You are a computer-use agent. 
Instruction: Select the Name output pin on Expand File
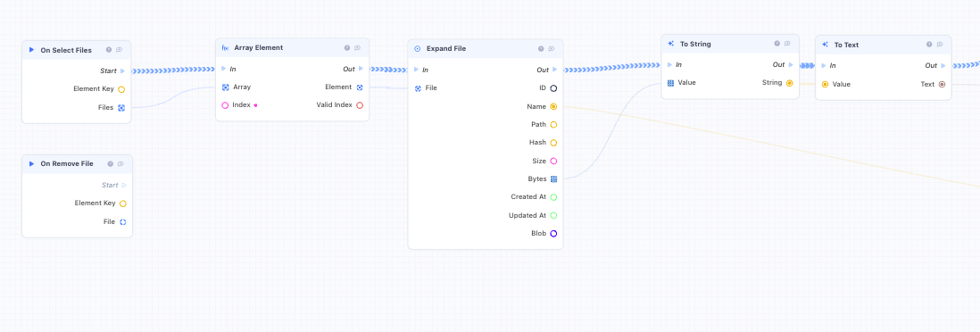pos(553,107)
